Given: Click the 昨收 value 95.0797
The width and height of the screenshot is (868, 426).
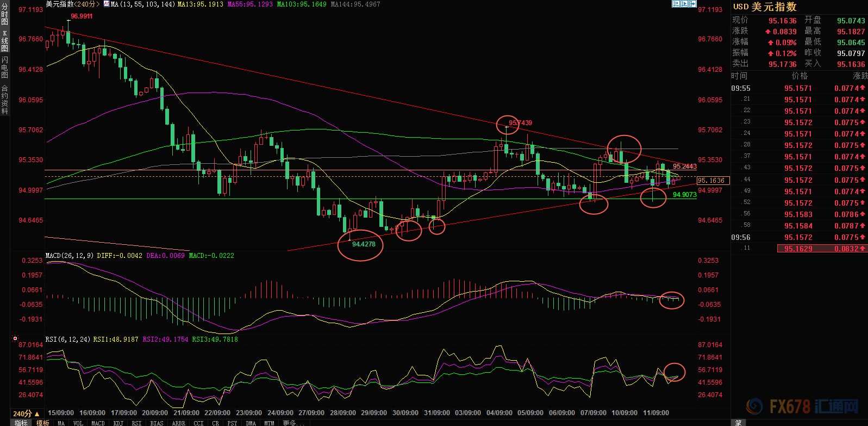Looking at the screenshot, I should pyautogui.click(x=851, y=53).
